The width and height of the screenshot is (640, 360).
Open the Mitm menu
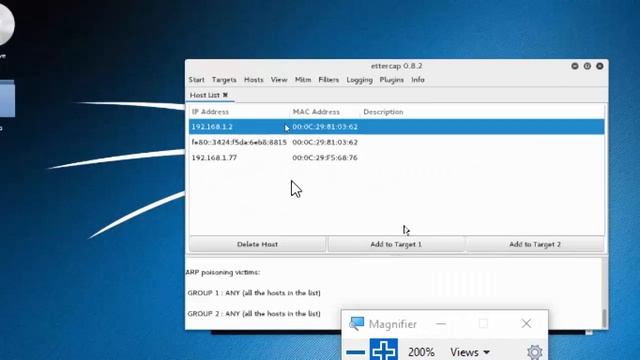(x=303, y=80)
